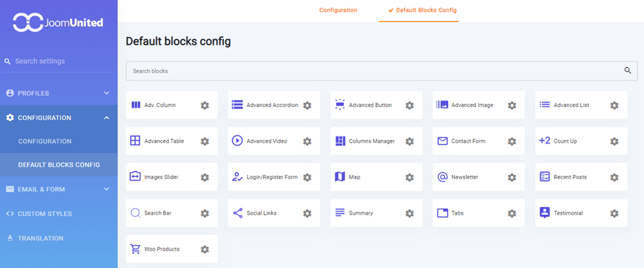
Task: Open settings gear for Newsletter block
Action: [x=512, y=177]
